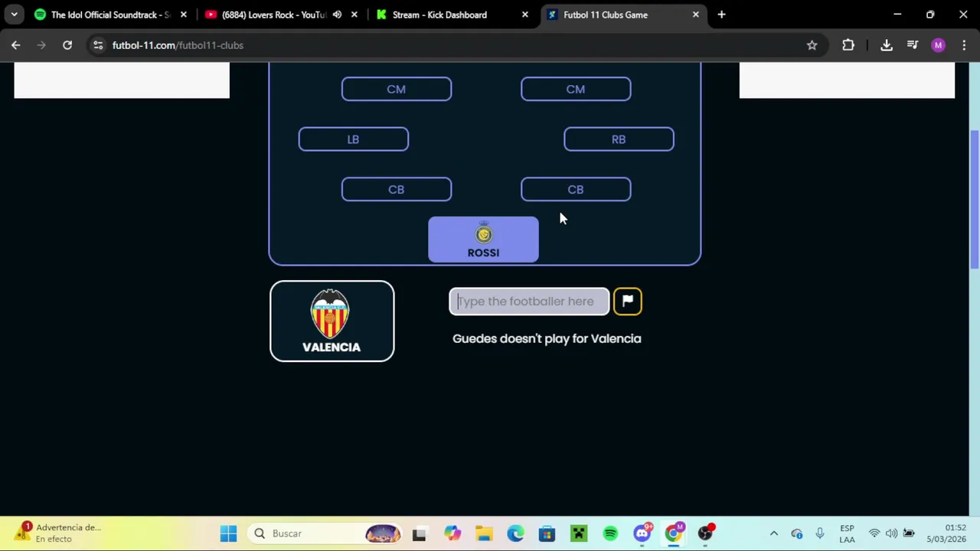Open File Explorer from the taskbar
This screenshot has width=980, height=551.
point(484,533)
